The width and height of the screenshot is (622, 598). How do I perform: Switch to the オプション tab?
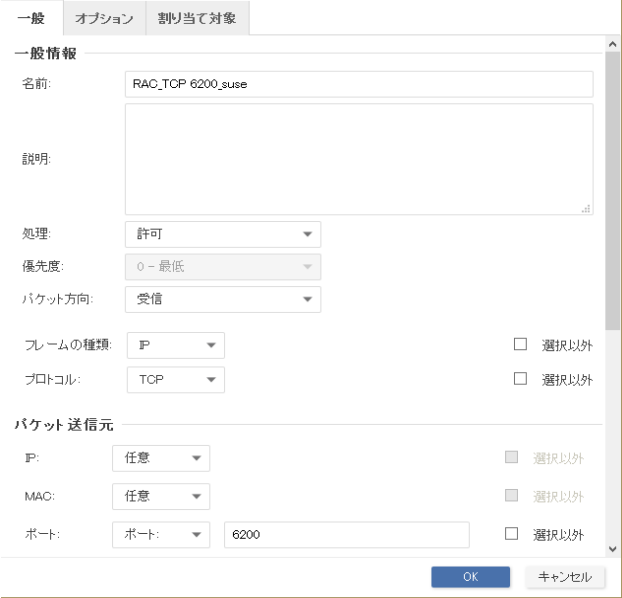pos(104,18)
